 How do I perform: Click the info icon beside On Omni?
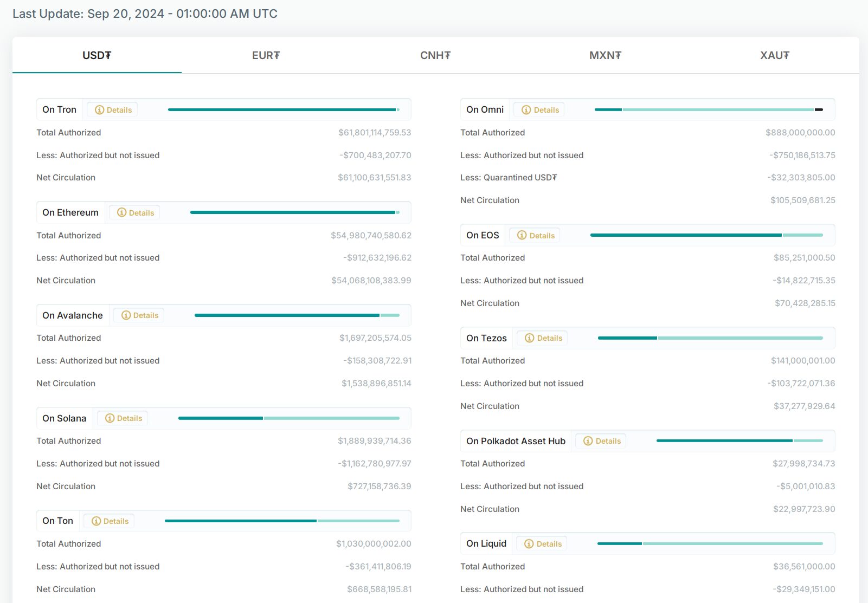point(526,110)
